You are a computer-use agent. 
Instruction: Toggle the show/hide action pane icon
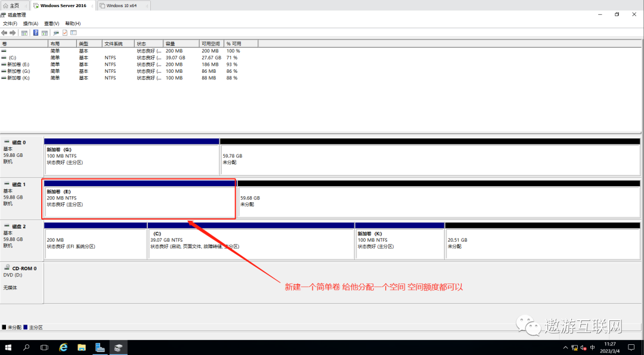click(44, 33)
